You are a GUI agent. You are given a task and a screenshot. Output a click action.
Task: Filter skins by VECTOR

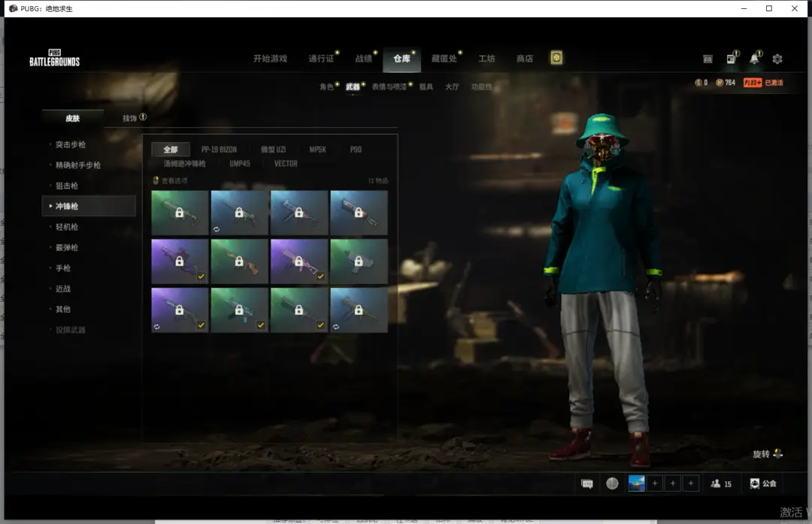coord(286,164)
